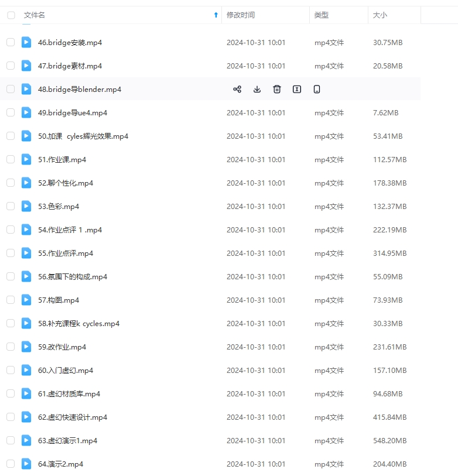Open the file 60.入门虚幻.mp4
Image resolution: width=458 pixels, height=476 pixels.
[x=66, y=371]
